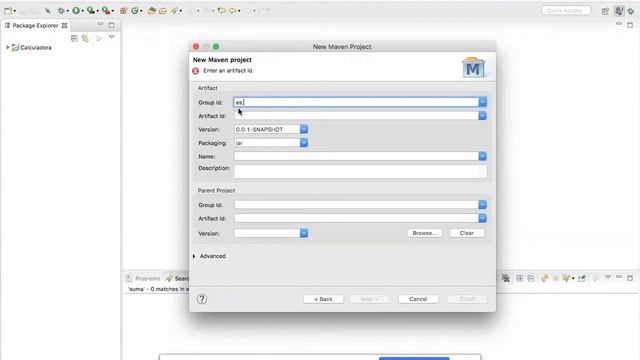Click the External Tools run icon
This screenshot has width=640, height=360.
pyautogui.click(x=106, y=11)
